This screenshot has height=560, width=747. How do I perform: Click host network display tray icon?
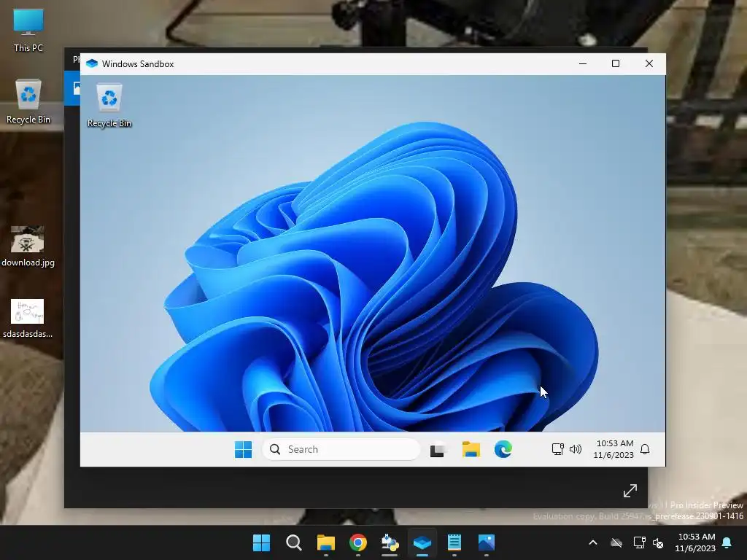(639, 542)
